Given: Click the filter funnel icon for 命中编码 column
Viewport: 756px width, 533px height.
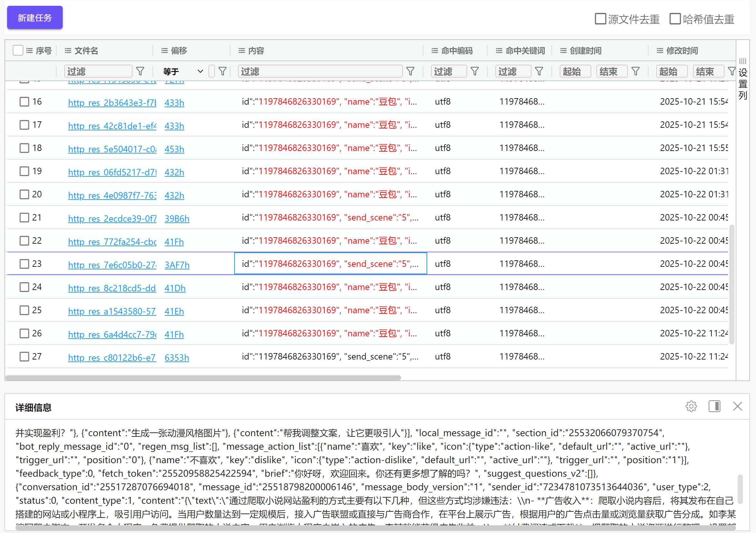Looking at the screenshot, I should pyautogui.click(x=475, y=71).
